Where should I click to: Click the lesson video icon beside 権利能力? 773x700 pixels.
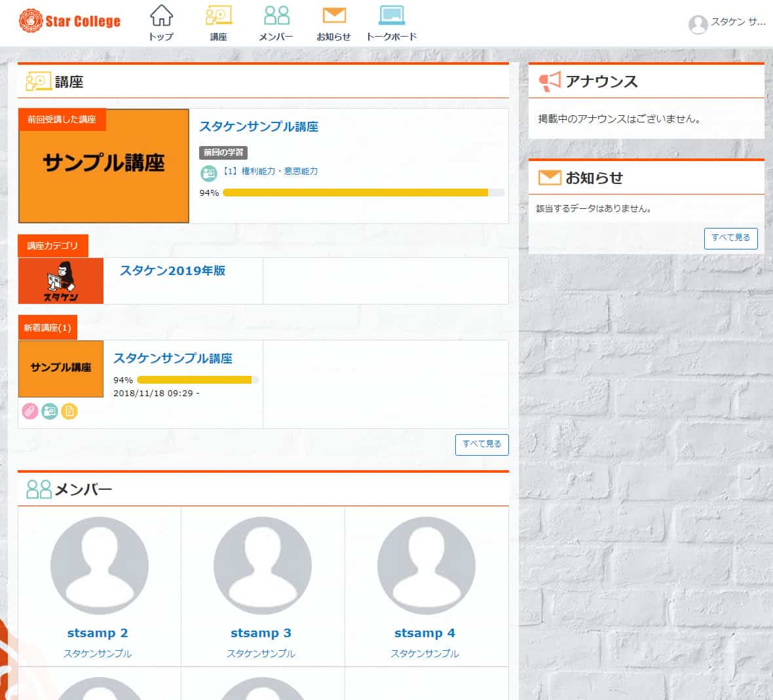(x=208, y=173)
